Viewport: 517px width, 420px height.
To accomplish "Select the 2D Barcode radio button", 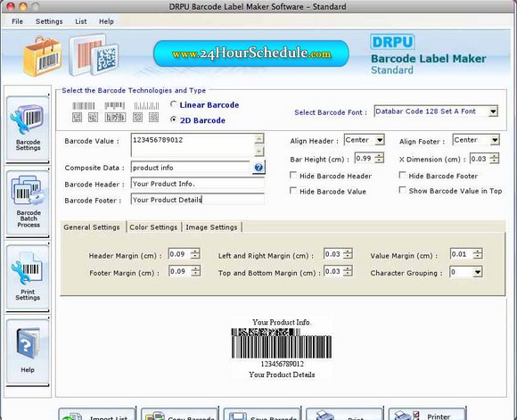I will point(173,119).
